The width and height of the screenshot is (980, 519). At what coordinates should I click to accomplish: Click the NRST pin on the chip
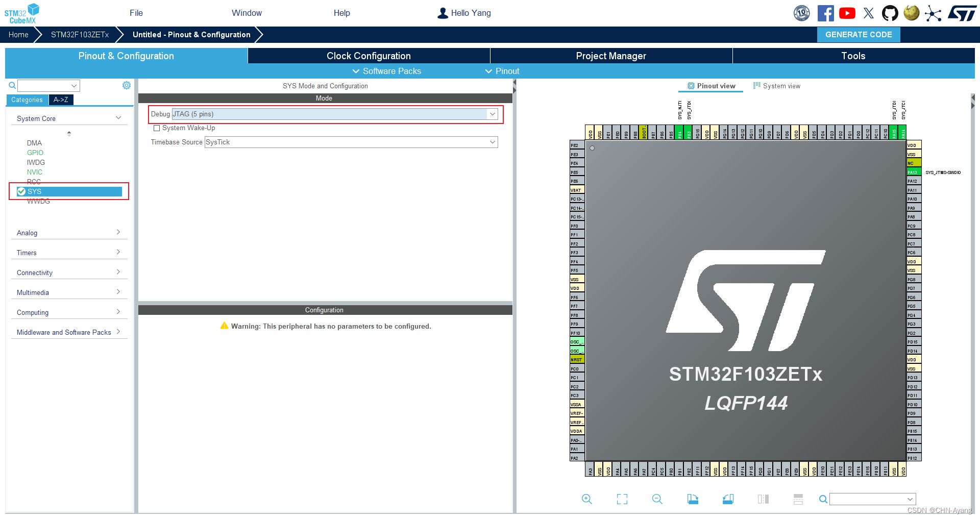click(x=577, y=360)
